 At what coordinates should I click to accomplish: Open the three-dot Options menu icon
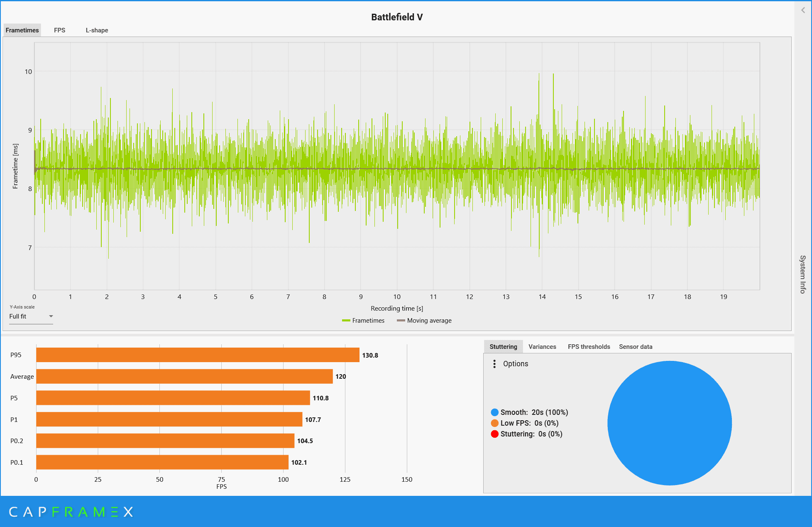(494, 364)
